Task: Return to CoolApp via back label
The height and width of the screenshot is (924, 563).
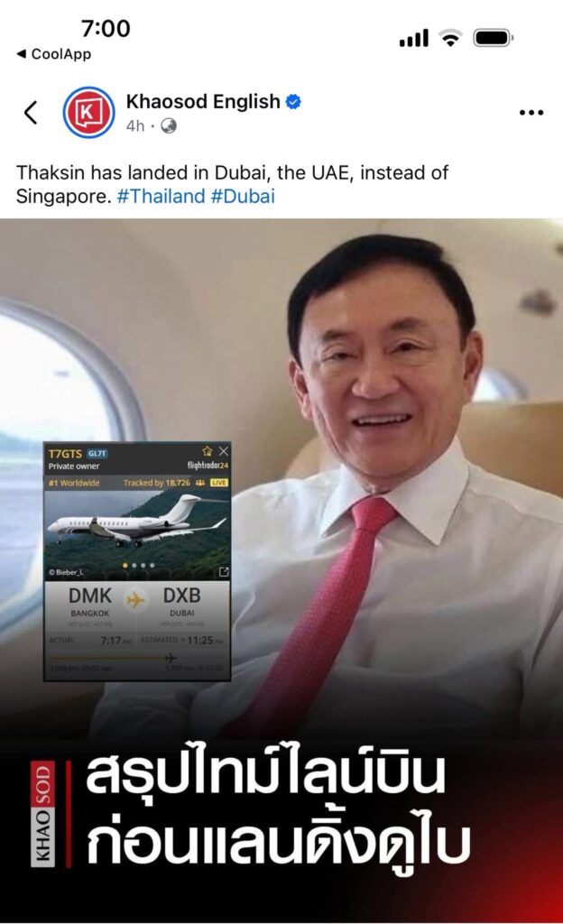Action: coord(54,54)
